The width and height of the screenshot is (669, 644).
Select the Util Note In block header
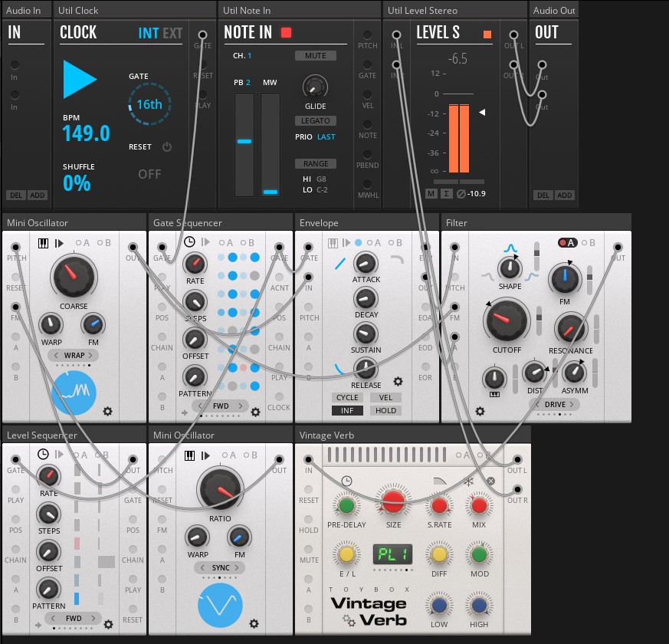(300, 10)
